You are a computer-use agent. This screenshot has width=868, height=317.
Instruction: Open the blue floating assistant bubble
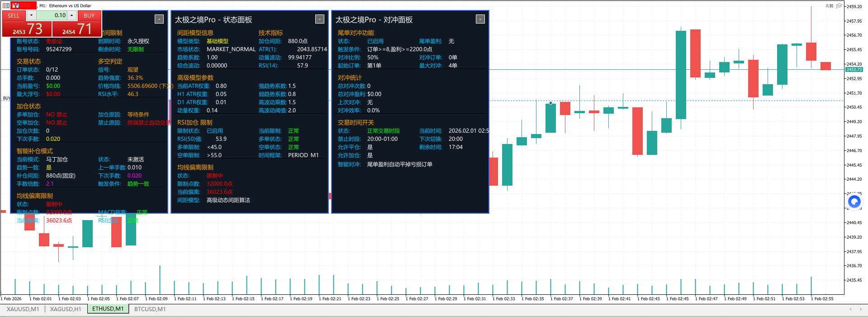click(x=854, y=202)
